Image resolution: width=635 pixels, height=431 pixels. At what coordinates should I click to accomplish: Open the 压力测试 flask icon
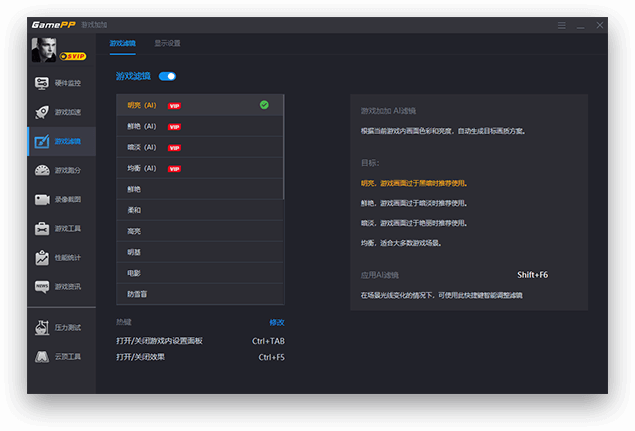[x=42, y=327]
